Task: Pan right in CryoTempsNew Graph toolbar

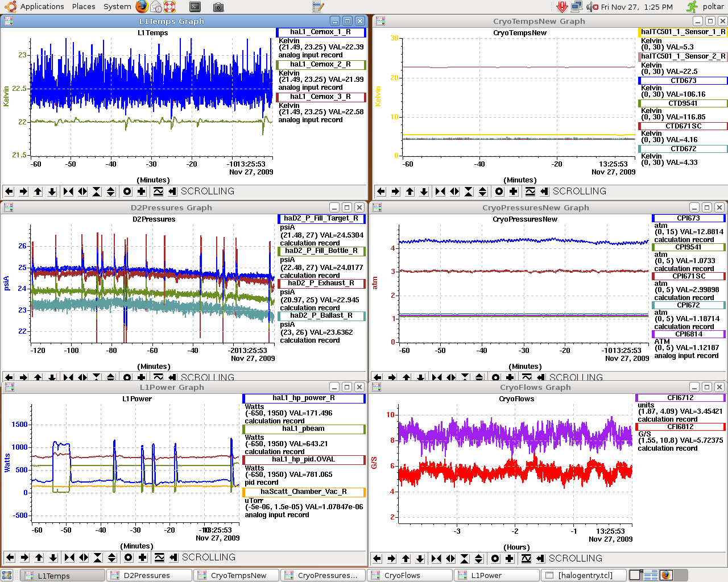Action: [395, 192]
